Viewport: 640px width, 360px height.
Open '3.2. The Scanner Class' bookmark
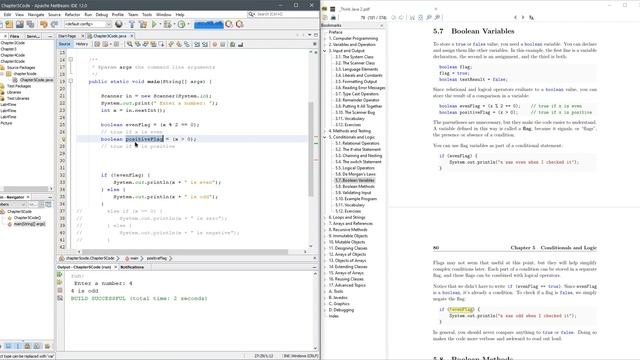[x=355, y=63]
